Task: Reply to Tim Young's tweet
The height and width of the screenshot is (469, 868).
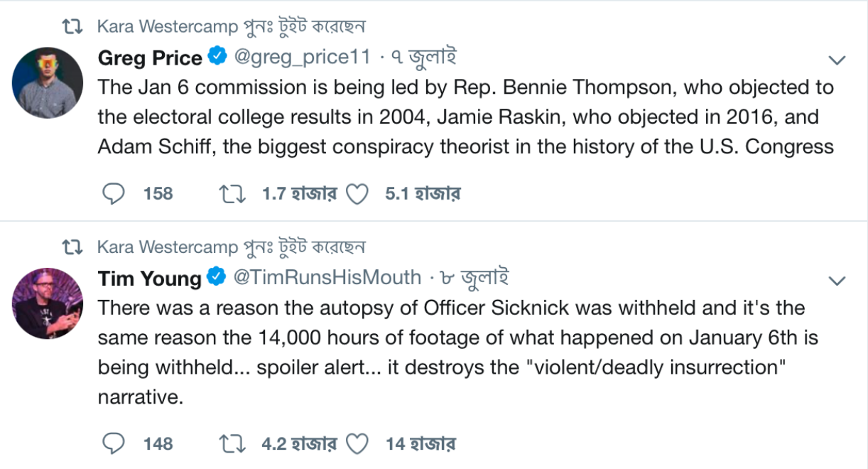Action: (114, 444)
